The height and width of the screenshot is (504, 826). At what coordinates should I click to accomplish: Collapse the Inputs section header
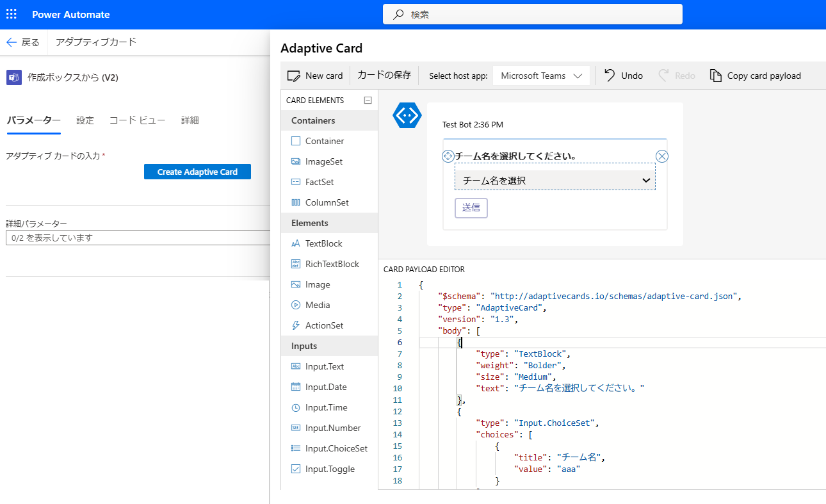pos(329,346)
